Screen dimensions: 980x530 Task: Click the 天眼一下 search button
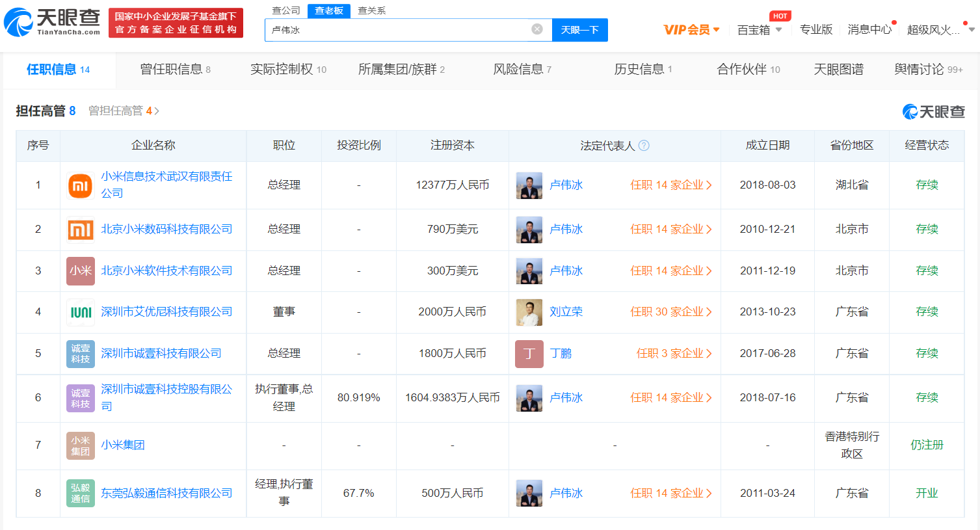point(580,30)
